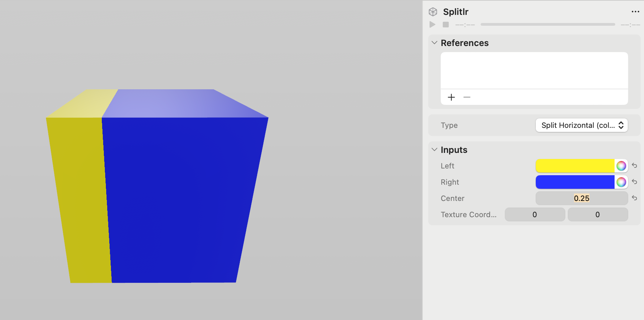Remove a reference with the minus button
The width and height of the screenshot is (644, 320).
coord(467,97)
